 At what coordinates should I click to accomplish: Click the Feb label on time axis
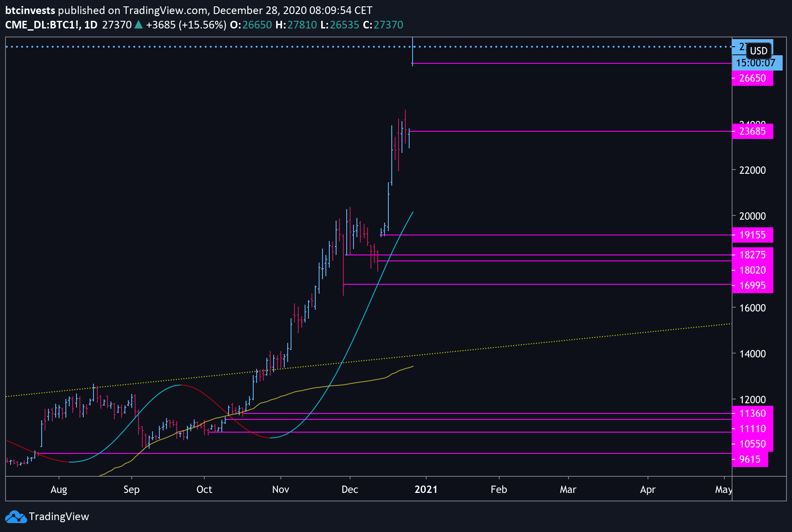[499, 490]
